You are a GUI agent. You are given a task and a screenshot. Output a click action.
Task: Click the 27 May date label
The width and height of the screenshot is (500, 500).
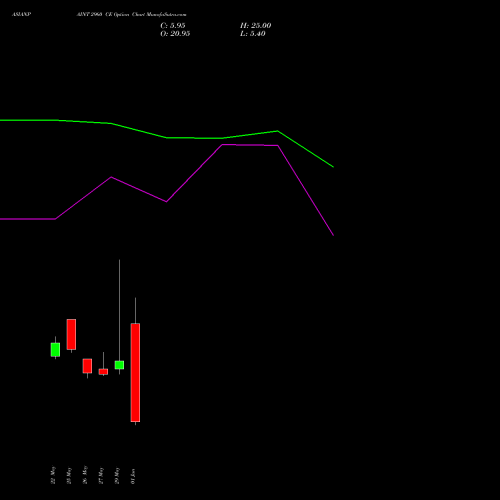(101, 475)
